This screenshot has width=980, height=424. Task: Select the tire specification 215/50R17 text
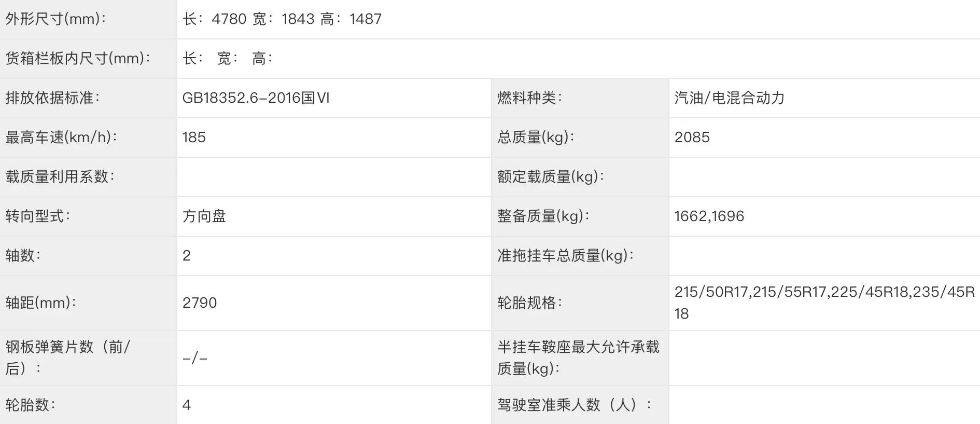[x=711, y=292]
